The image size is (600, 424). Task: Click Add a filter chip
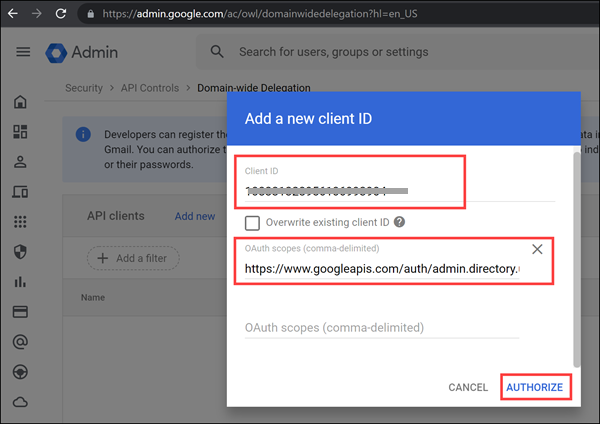(x=133, y=258)
